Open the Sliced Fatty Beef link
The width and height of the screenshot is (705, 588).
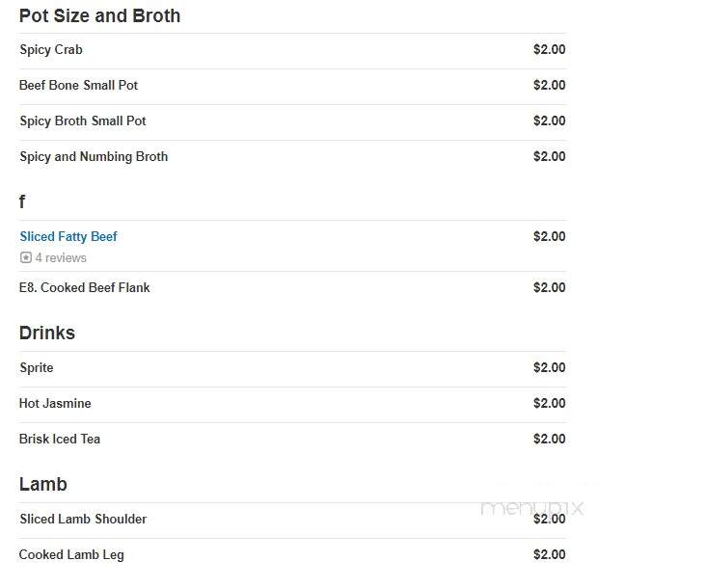point(68,236)
